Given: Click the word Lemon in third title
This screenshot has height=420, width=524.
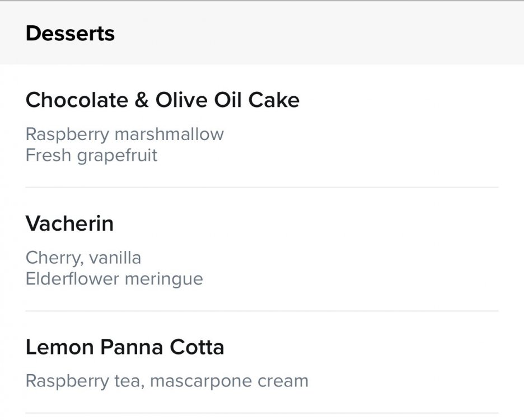Looking at the screenshot, I should pyautogui.click(x=60, y=347).
